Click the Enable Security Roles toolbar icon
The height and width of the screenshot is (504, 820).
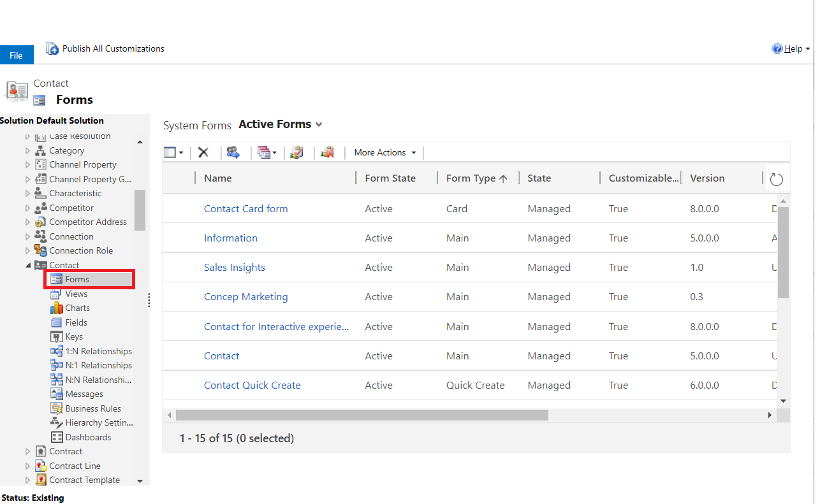pos(233,152)
